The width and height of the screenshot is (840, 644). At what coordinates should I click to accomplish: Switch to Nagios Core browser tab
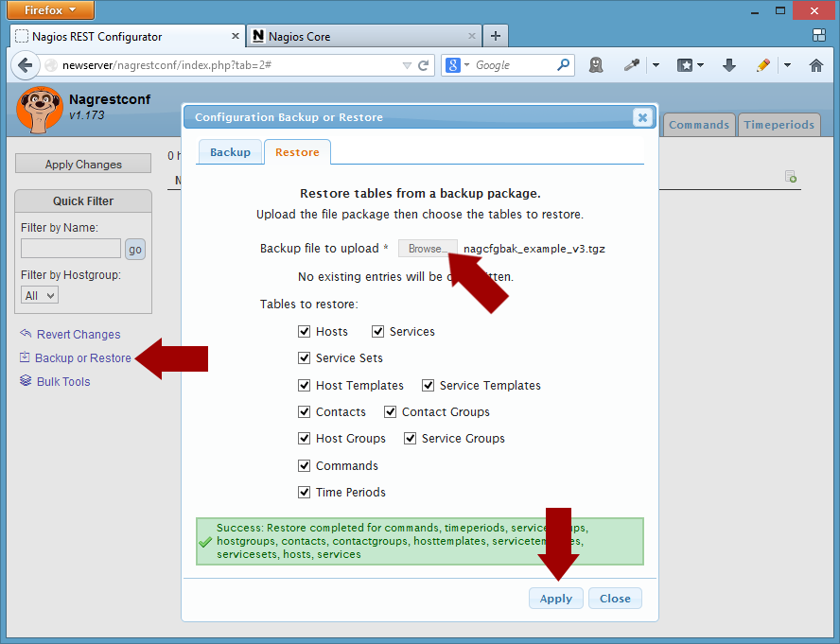(x=364, y=37)
